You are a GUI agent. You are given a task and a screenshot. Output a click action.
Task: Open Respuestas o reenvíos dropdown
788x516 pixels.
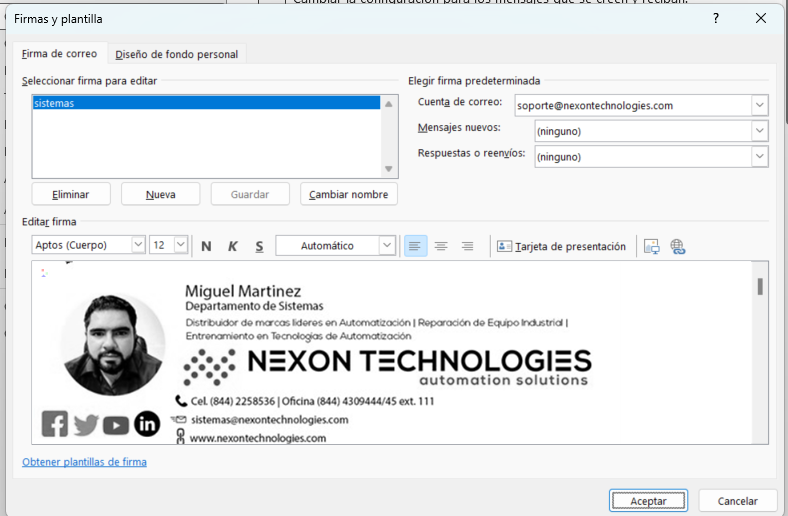coord(759,157)
